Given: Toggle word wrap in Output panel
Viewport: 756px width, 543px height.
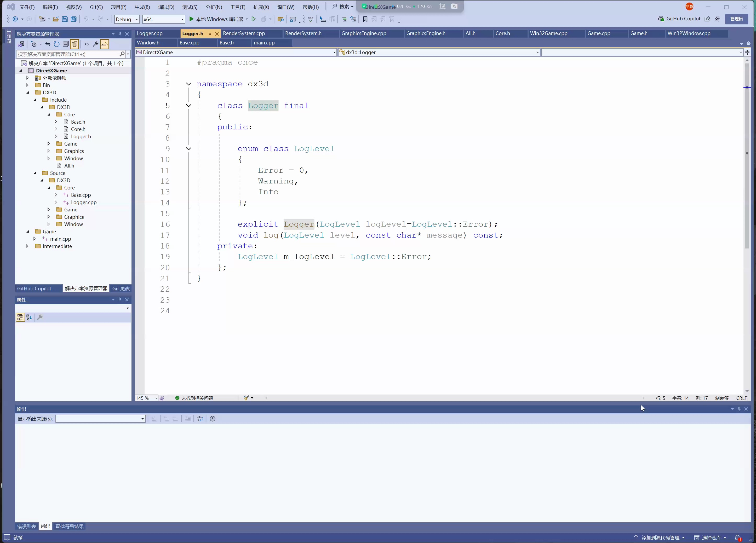Looking at the screenshot, I should [x=200, y=419].
